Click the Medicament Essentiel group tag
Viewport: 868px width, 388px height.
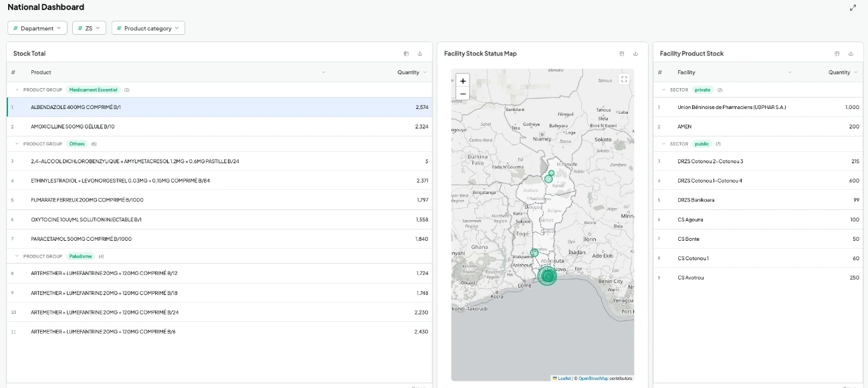pos(93,90)
